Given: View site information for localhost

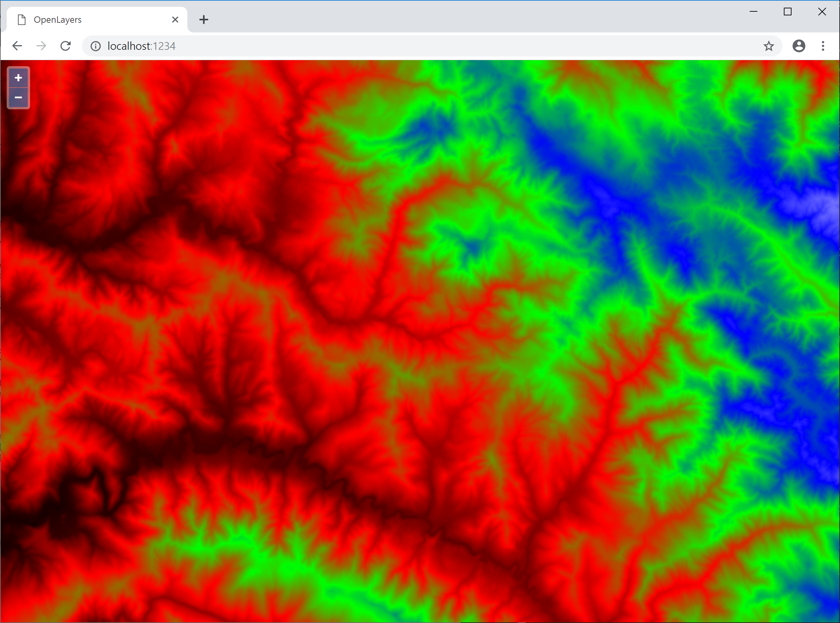Looking at the screenshot, I should [96, 46].
